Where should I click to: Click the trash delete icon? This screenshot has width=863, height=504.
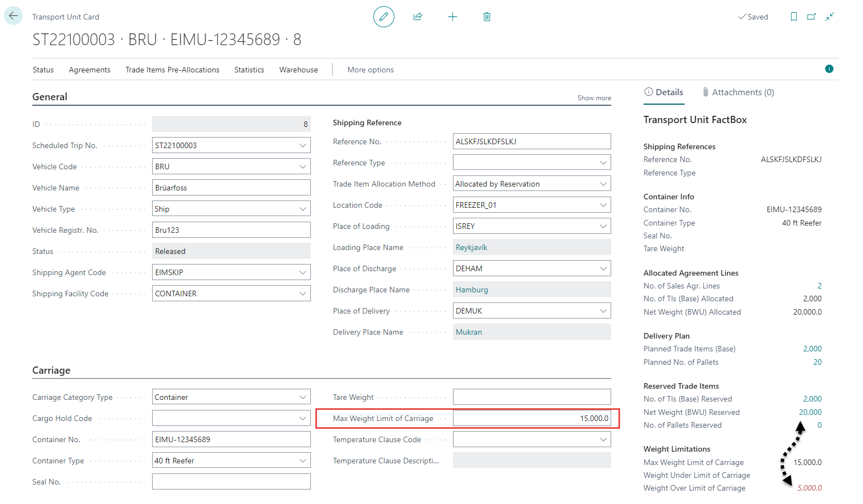coord(486,17)
